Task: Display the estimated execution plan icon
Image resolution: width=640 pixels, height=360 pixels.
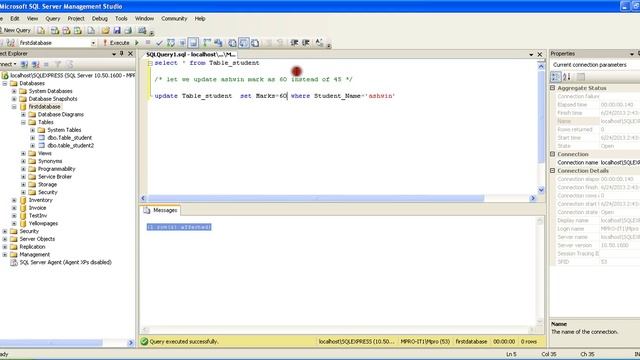Action: tap(171, 43)
